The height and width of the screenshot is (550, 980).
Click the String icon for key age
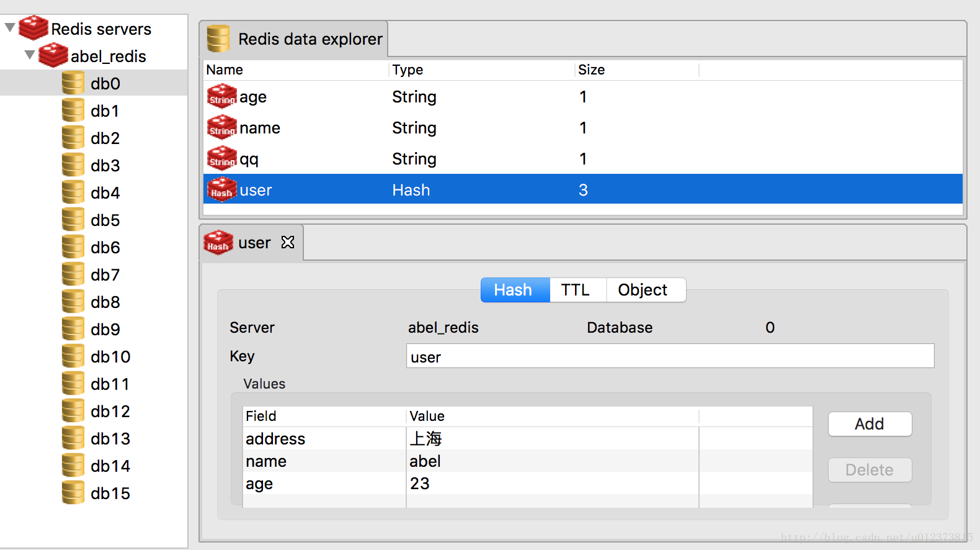click(222, 96)
